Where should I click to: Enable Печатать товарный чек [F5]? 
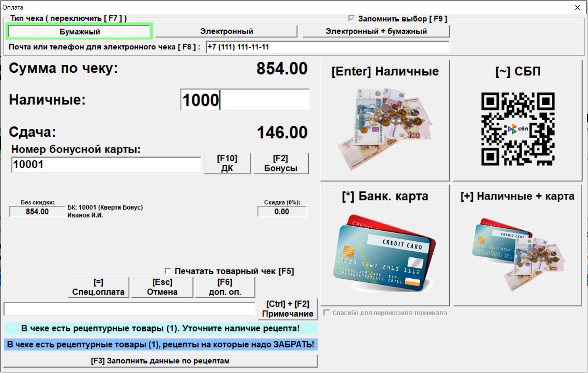pyautogui.click(x=168, y=271)
